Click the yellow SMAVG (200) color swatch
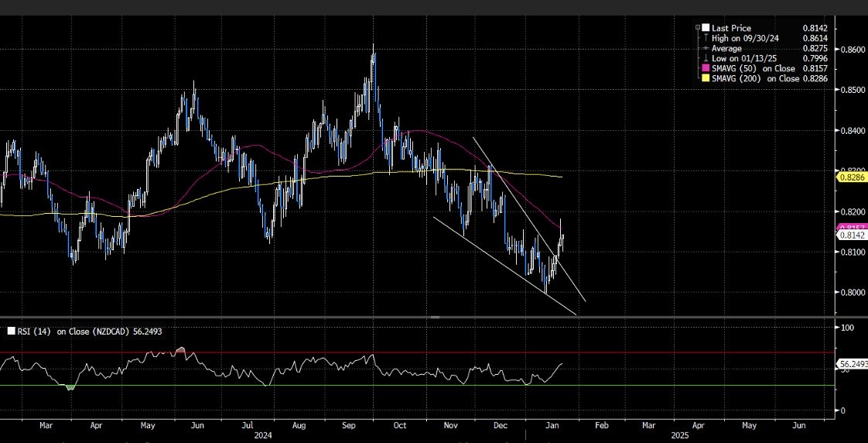The image size is (868, 443). [706, 79]
